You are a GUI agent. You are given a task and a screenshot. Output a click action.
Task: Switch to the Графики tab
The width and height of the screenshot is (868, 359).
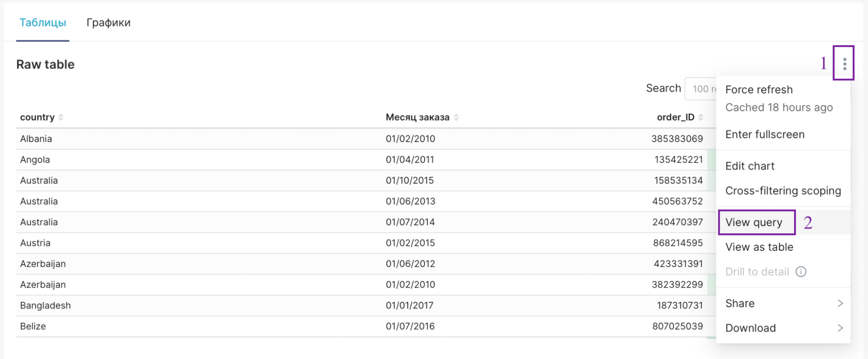pyautogui.click(x=109, y=23)
